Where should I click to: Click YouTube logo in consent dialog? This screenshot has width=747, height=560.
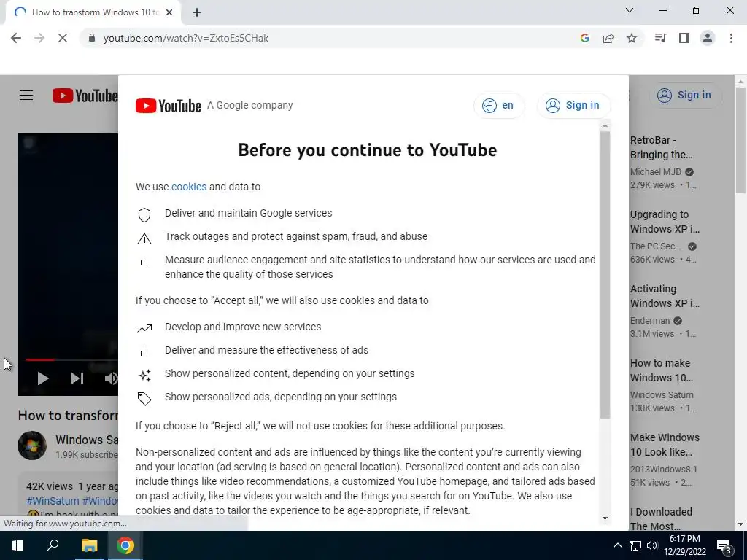point(169,106)
